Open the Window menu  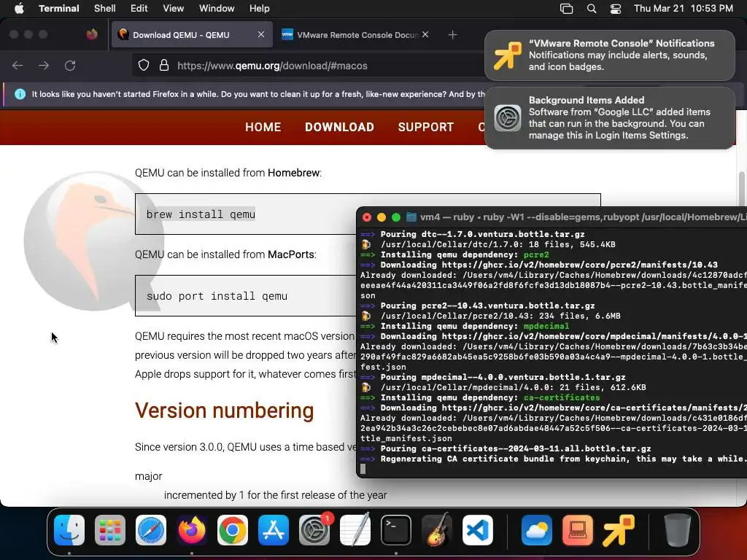click(x=217, y=9)
